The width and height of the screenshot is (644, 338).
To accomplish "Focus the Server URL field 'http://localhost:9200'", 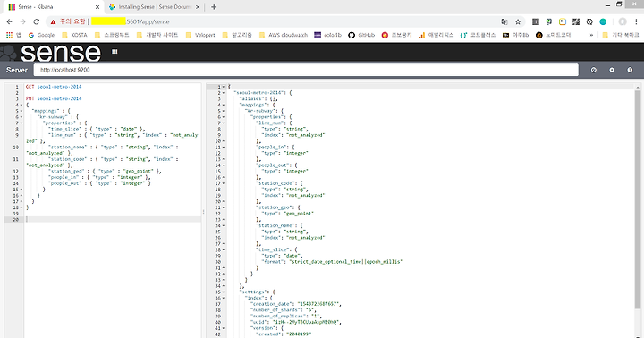I will tap(306, 70).
